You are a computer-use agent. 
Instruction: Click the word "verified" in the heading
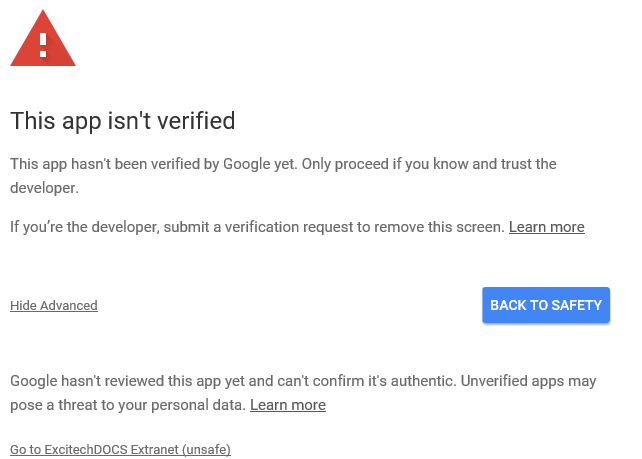[x=194, y=121]
